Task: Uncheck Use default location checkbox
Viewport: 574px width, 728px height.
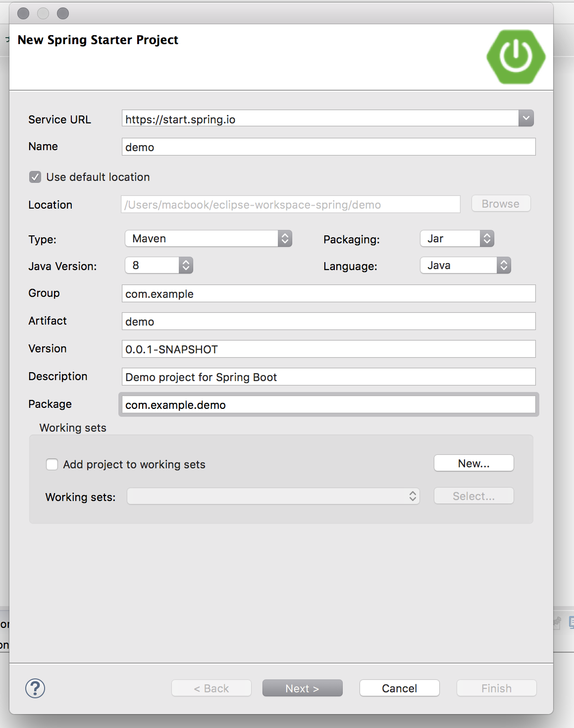Action: pyautogui.click(x=35, y=177)
